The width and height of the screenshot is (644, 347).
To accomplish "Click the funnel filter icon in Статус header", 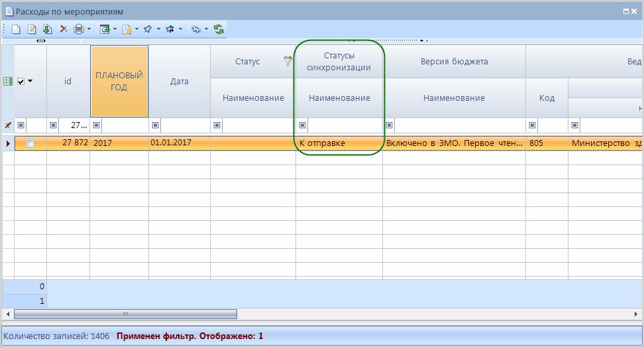I will point(288,61).
